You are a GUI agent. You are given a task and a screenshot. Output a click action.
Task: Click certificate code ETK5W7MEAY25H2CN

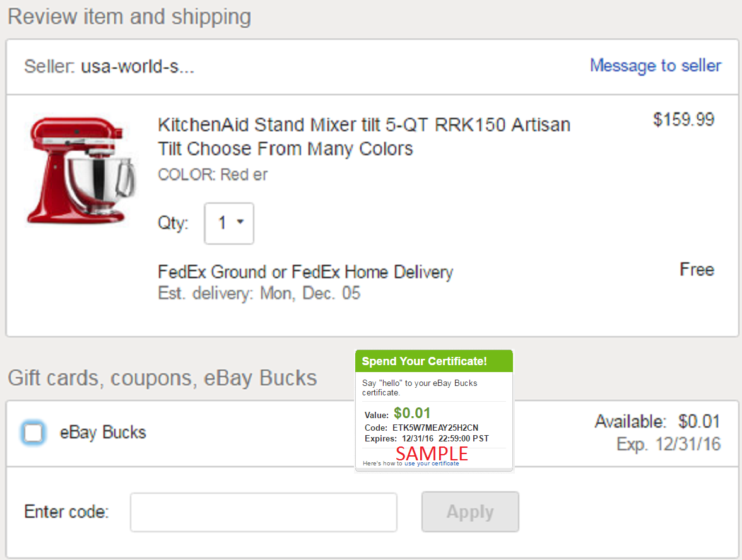tap(435, 428)
